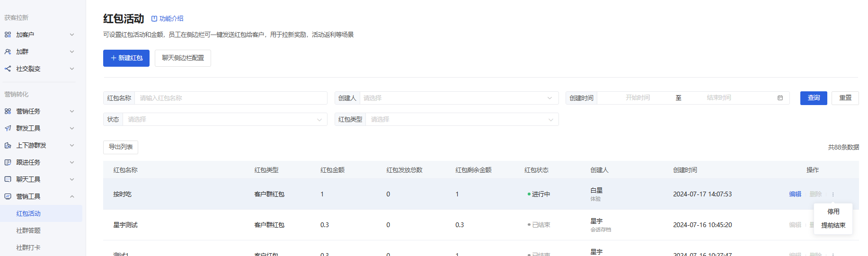The image size is (868, 256).
Task: Click the 群发工具 paper plane icon
Action: point(8,128)
